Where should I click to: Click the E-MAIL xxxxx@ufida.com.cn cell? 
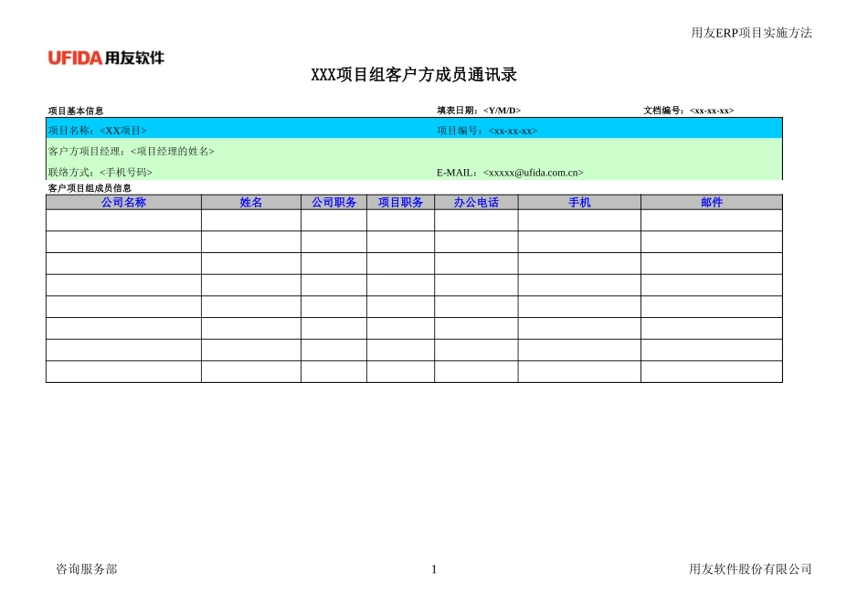[510, 172]
